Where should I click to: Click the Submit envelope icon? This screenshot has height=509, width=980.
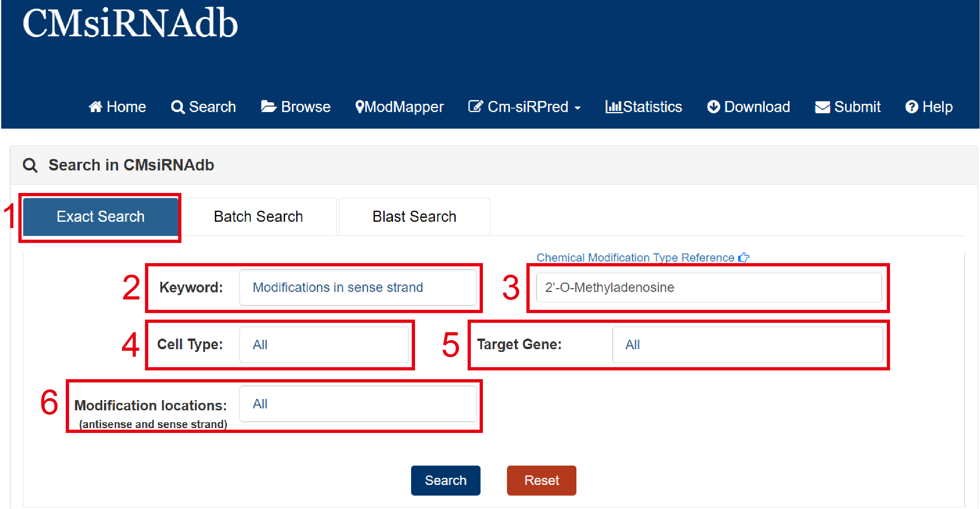[x=823, y=107]
